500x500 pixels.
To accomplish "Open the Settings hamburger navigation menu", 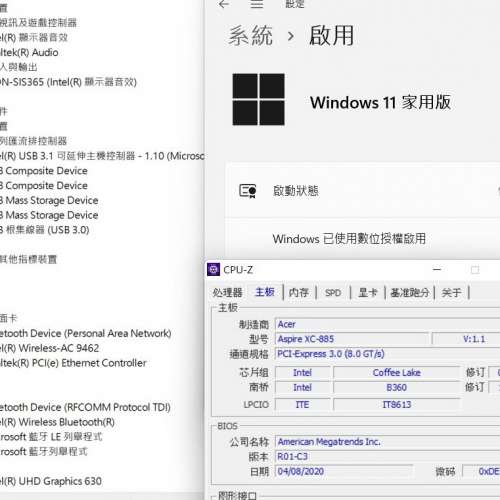I will [x=257, y=4].
